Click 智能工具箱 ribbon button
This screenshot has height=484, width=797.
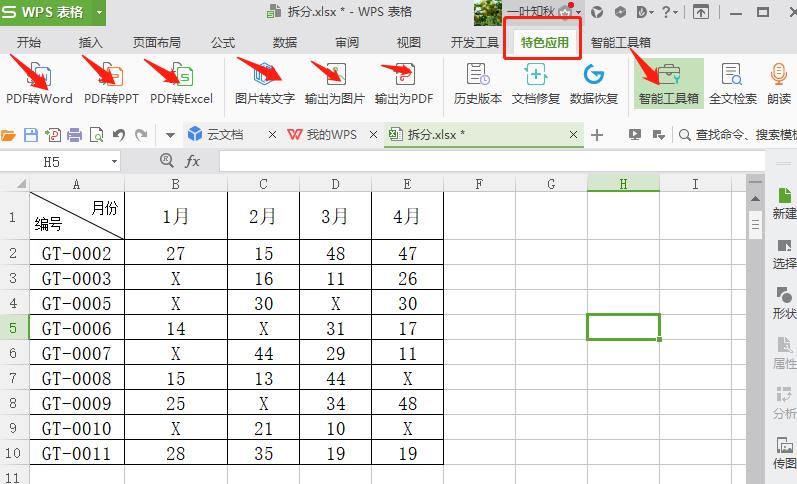coord(668,83)
